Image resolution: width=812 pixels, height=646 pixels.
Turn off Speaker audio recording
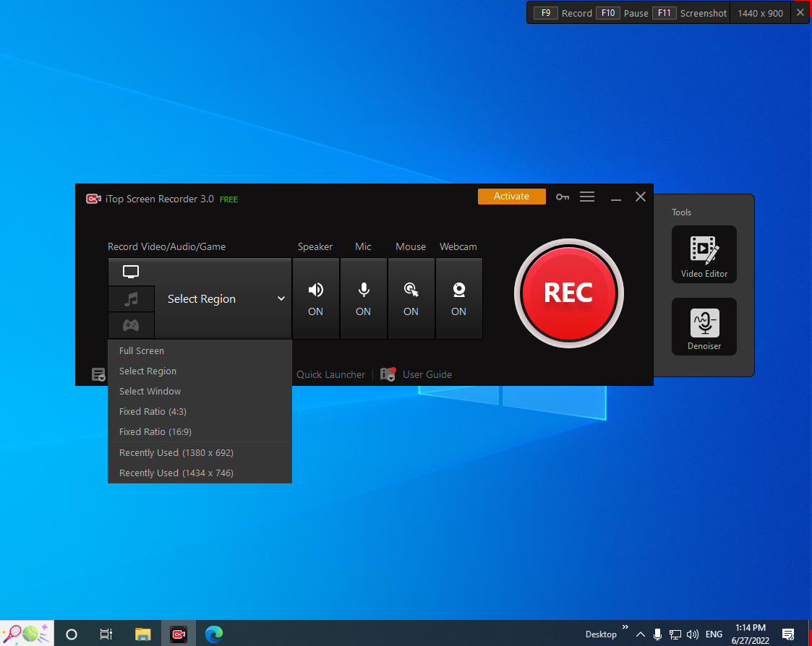click(x=315, y=298)
